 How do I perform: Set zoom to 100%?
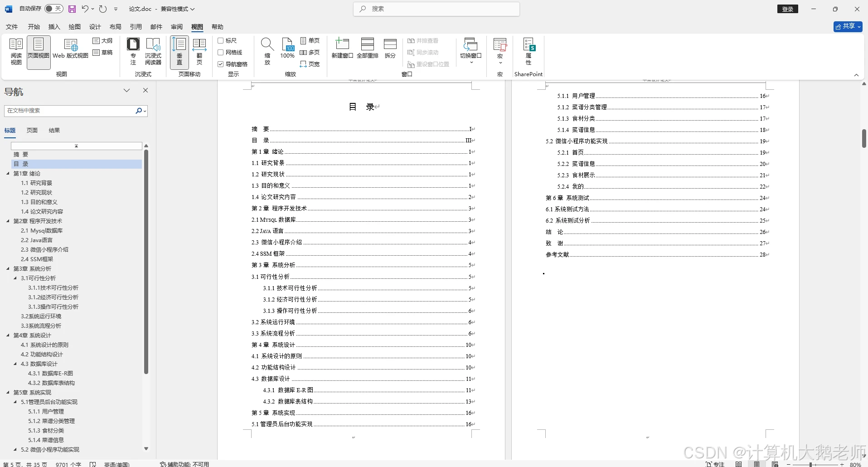(x=287, y=49)
